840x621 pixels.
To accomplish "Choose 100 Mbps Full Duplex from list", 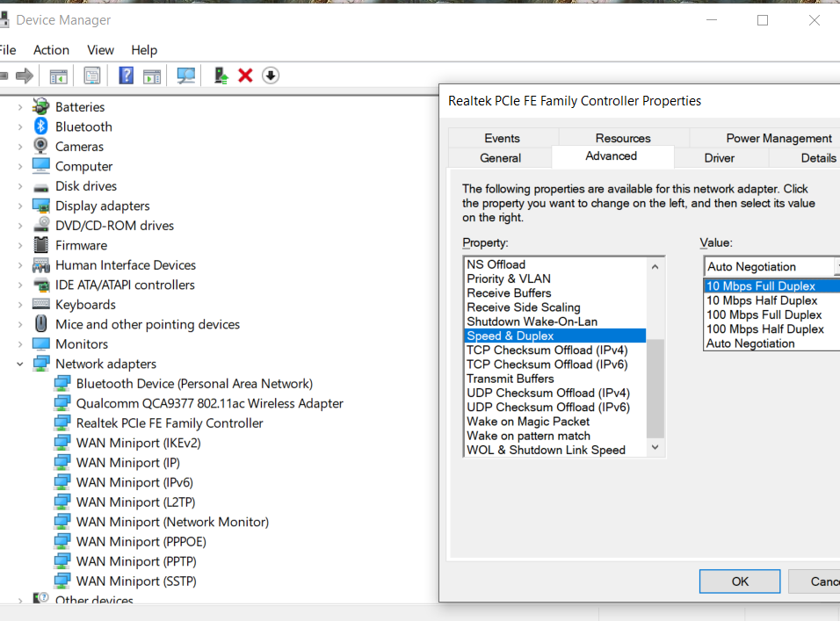I will [x=764, y=314].
